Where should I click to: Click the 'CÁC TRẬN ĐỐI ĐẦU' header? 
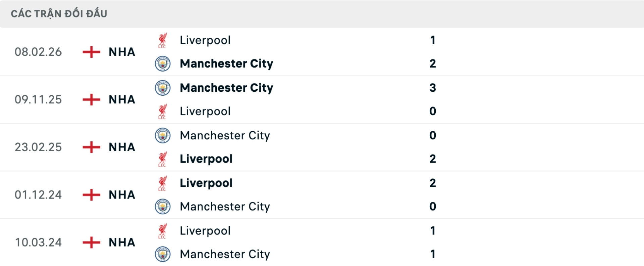tap(59, 14)
